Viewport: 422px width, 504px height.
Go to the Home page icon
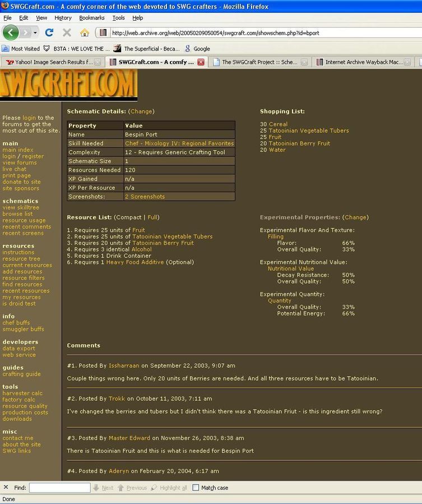84,33
